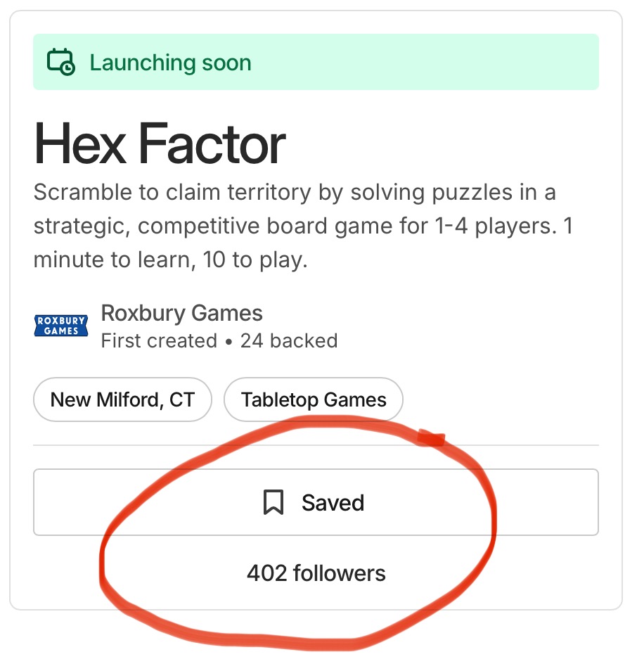Click the bookmark icon beside Saved
Image resolution: width=644 pixels, height=671 pixels.
273,502
